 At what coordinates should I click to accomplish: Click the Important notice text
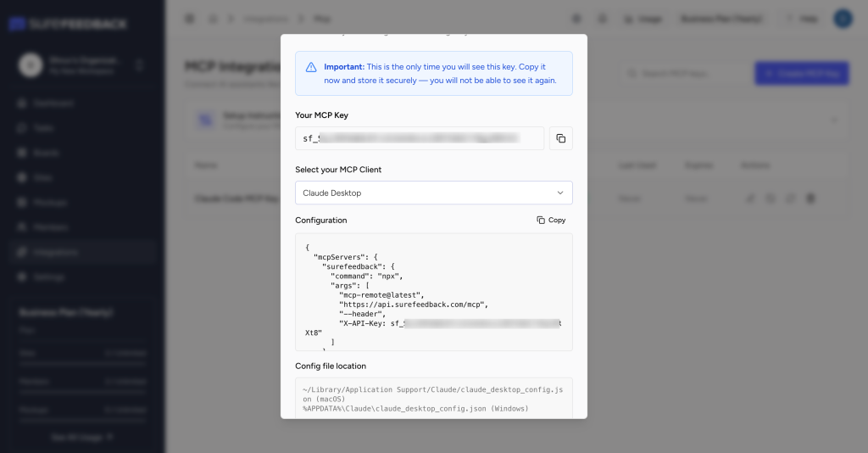point(440,74)
